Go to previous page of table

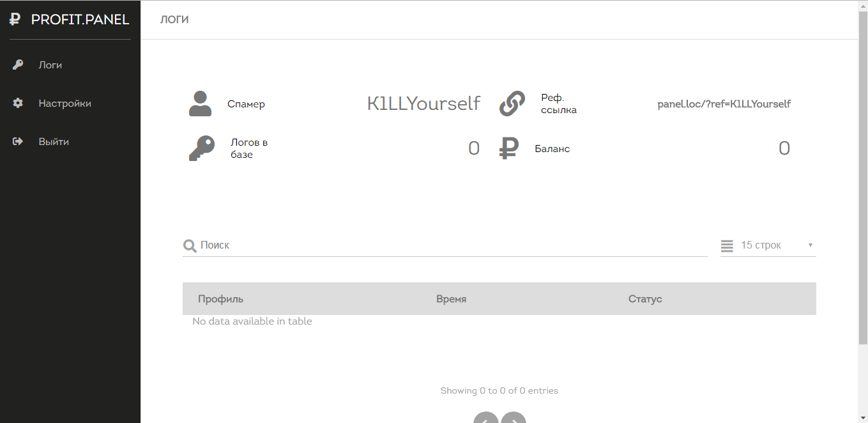[x=486, y=418]
